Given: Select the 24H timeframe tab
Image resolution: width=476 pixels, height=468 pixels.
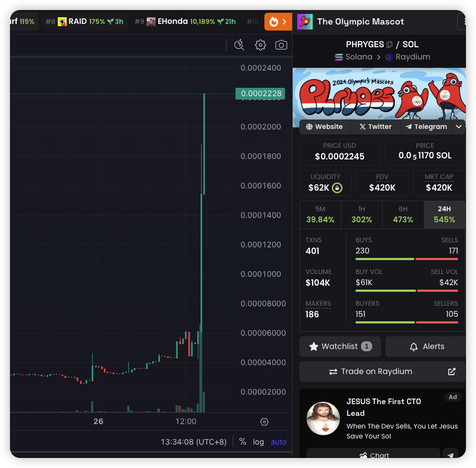Looking at the screenshot, I should point(444,215).
